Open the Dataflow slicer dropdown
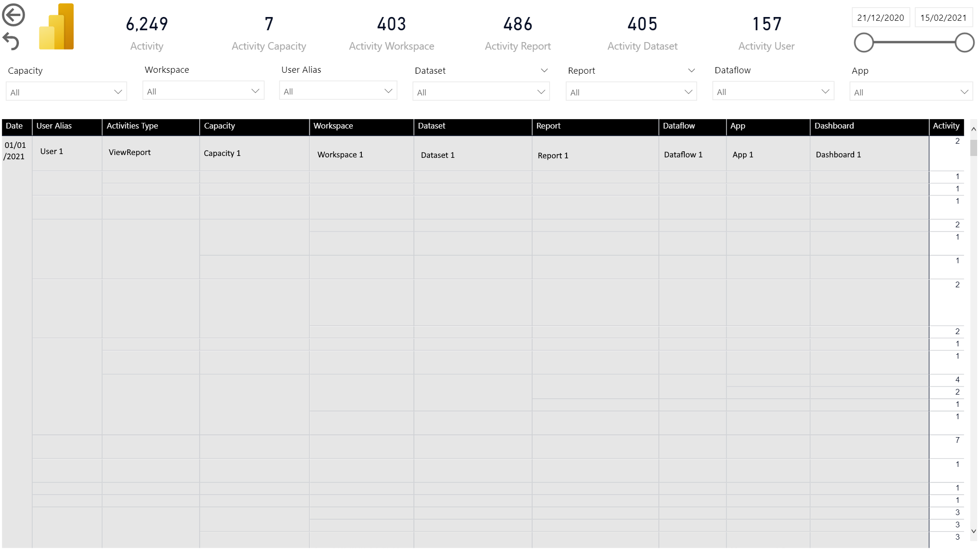Image resolution: width=980 pixels, height=551 pixels. tap(773, 91)
